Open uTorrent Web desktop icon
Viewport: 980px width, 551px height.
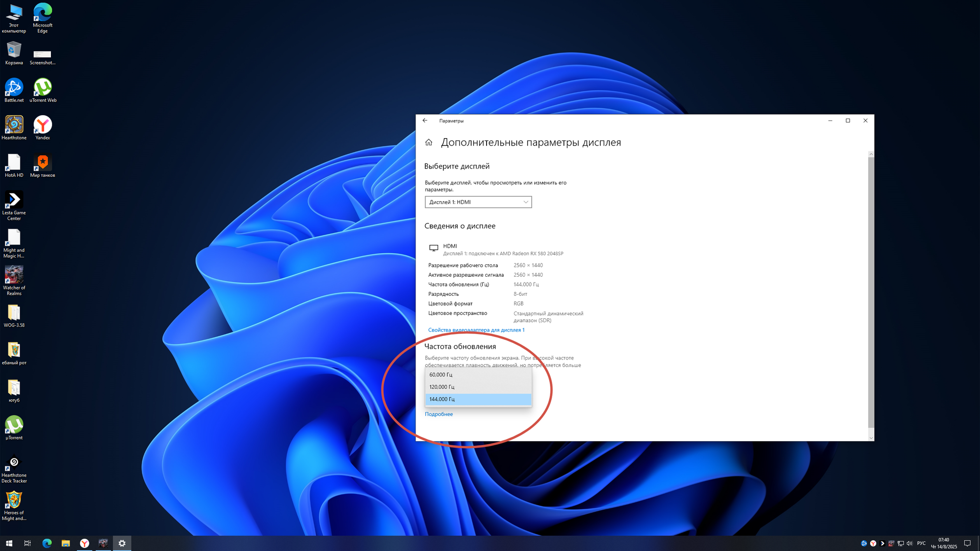[43, 88]
